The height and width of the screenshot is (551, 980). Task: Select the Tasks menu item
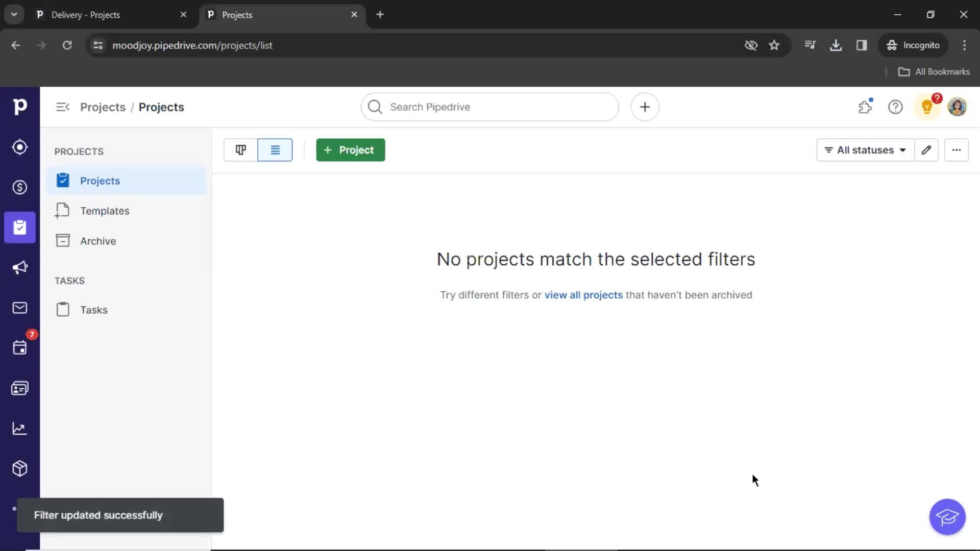(94, 310)
